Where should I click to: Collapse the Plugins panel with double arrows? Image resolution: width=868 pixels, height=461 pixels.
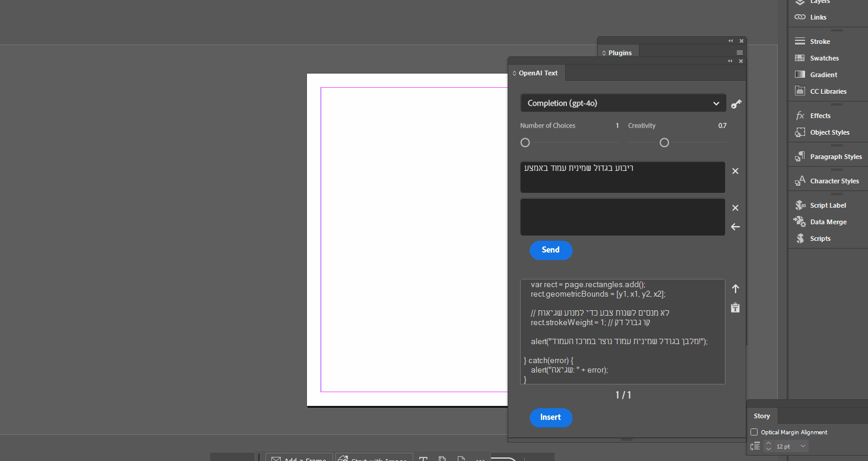click(x=731, y=41)
